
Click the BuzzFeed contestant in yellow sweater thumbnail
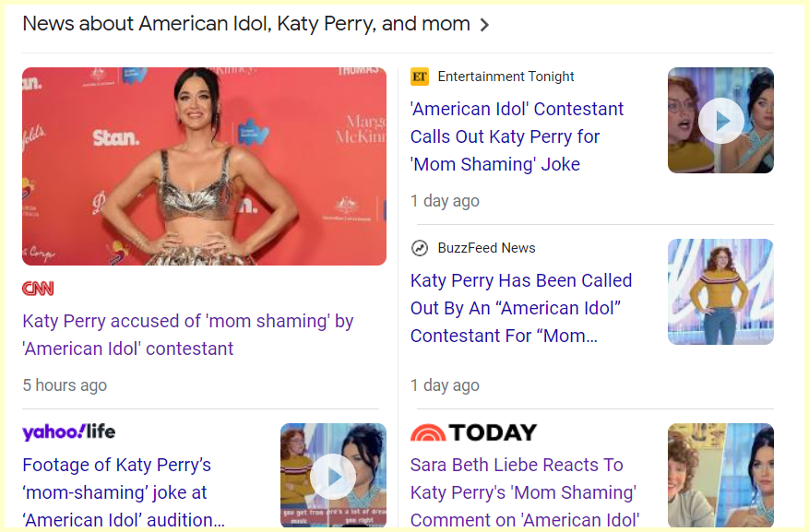coord(720,291)
